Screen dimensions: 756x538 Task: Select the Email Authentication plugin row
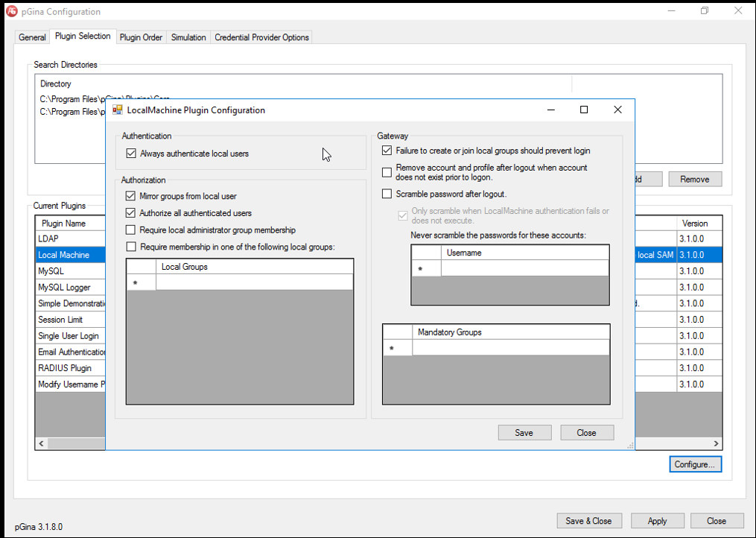[71, 352]
